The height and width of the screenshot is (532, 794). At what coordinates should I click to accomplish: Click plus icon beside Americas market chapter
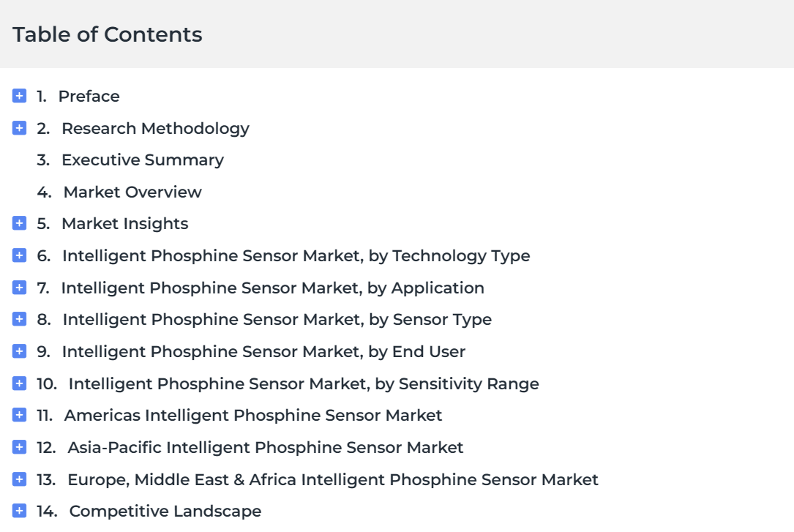coord(19,415)
